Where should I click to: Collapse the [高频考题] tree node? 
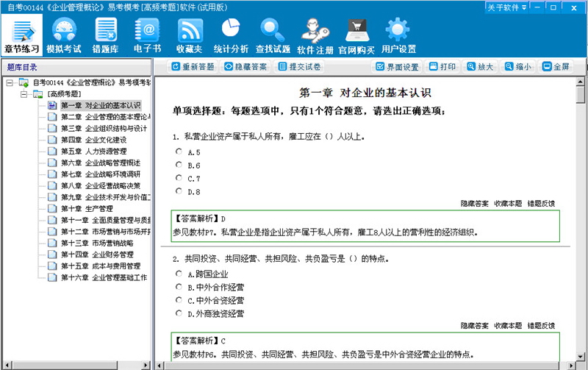point(24,94)
